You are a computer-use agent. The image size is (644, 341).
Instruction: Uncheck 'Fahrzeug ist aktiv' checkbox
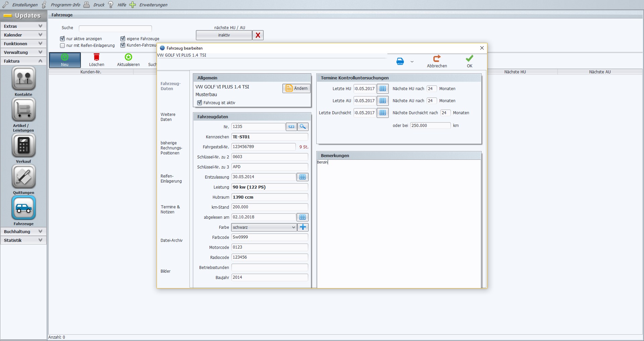[200, 103]
